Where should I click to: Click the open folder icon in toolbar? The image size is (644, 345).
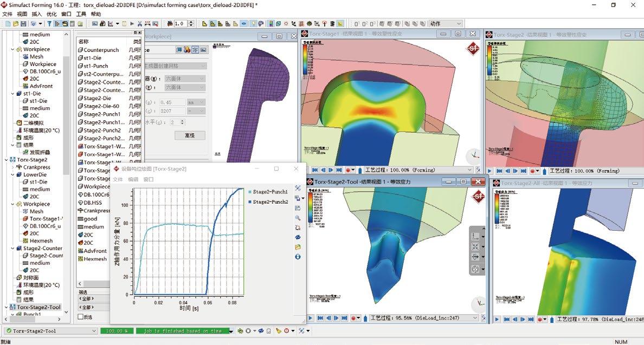(15, 24)
